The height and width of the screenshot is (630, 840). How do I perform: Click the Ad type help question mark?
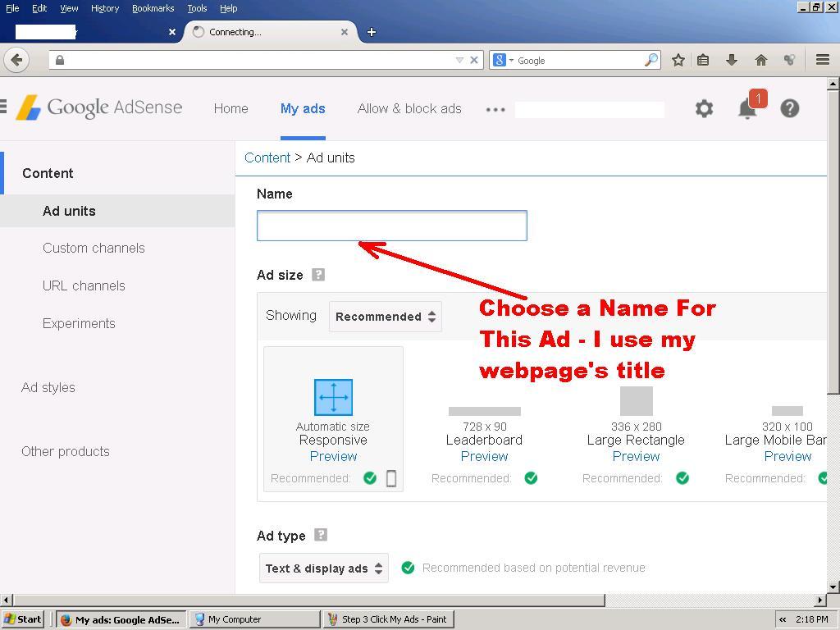[321, 535]
